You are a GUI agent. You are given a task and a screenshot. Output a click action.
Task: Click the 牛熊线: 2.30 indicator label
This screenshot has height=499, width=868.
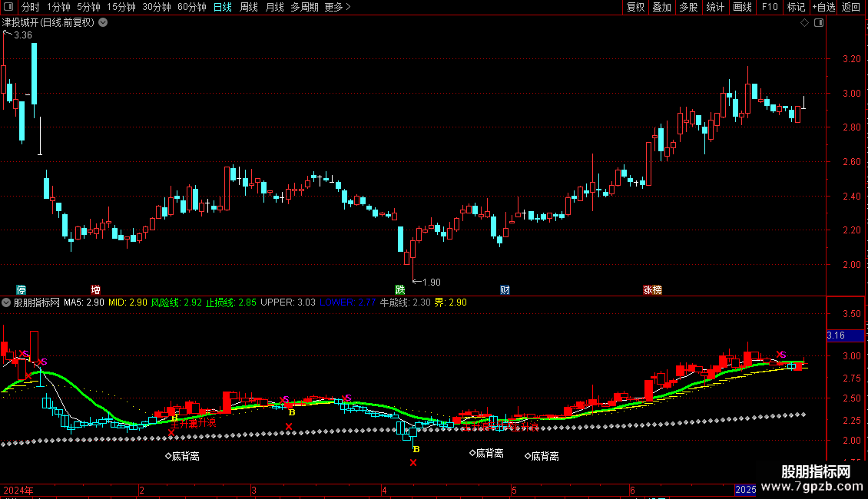click(406, 302)
